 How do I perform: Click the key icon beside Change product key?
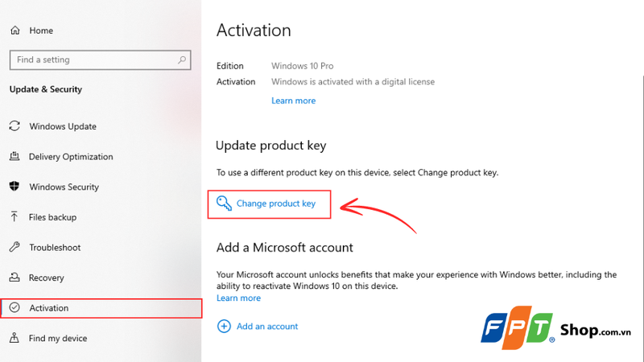(x=224, y=204)
